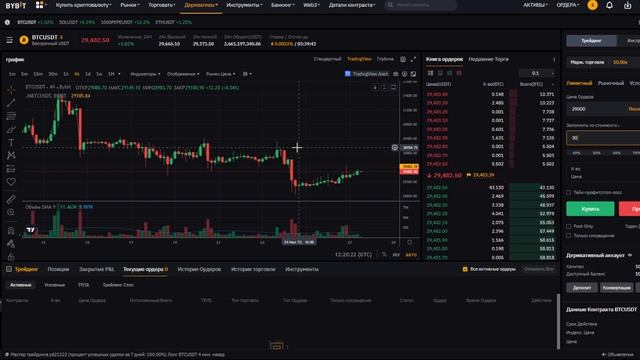Open the order book three-dot options

[554, 59]
